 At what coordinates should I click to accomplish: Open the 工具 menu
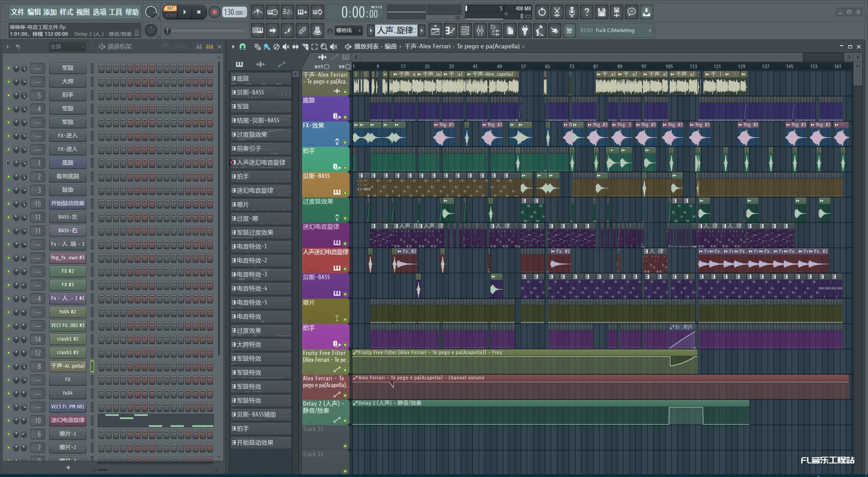coord(115,12)
